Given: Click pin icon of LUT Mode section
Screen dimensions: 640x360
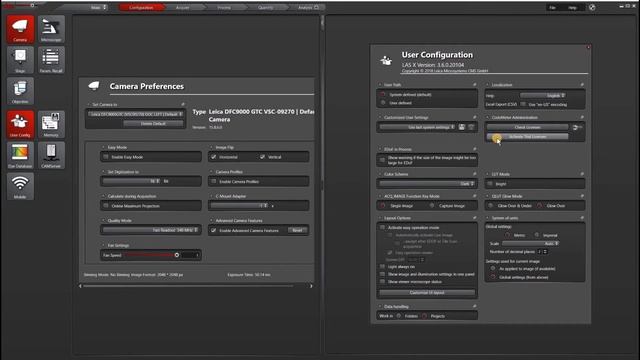Looking at the screenshot, I should pos(582,174).
